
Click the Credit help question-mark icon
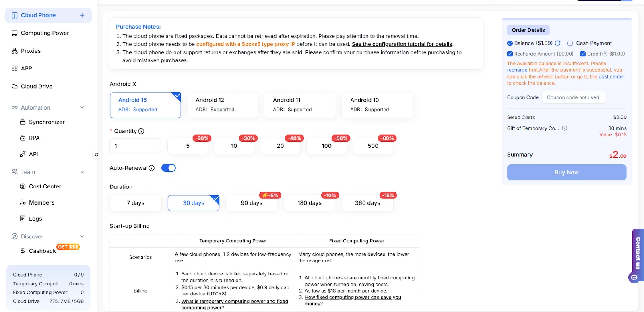coord(605,54)
